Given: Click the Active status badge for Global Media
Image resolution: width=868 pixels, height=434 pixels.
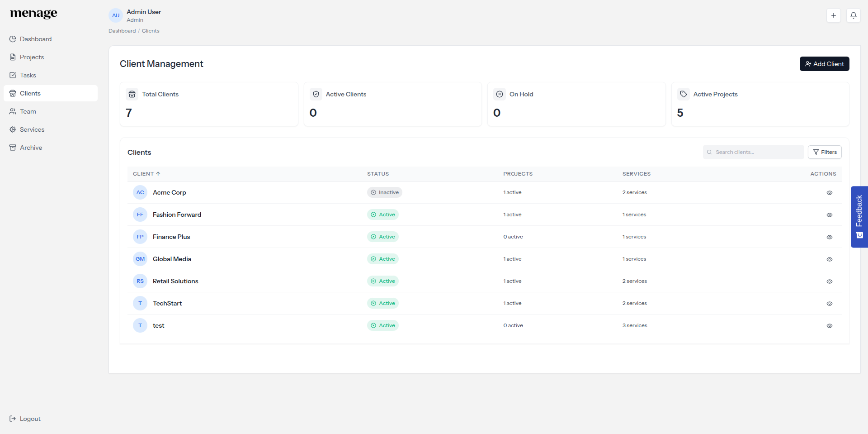Looking at the screenshot, I should pos(382,259).
